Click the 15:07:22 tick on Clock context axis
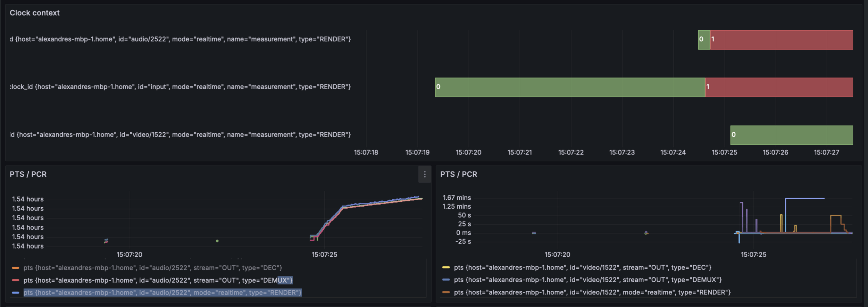The width and height of the screenshot is (868, 307). pyautogui.click(x=571, y=152)
